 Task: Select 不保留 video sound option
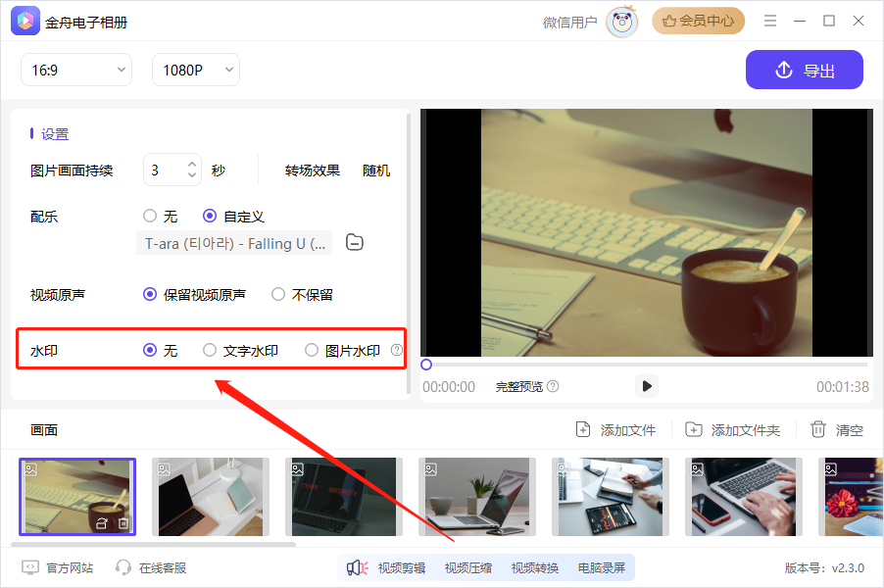(278, 294)
